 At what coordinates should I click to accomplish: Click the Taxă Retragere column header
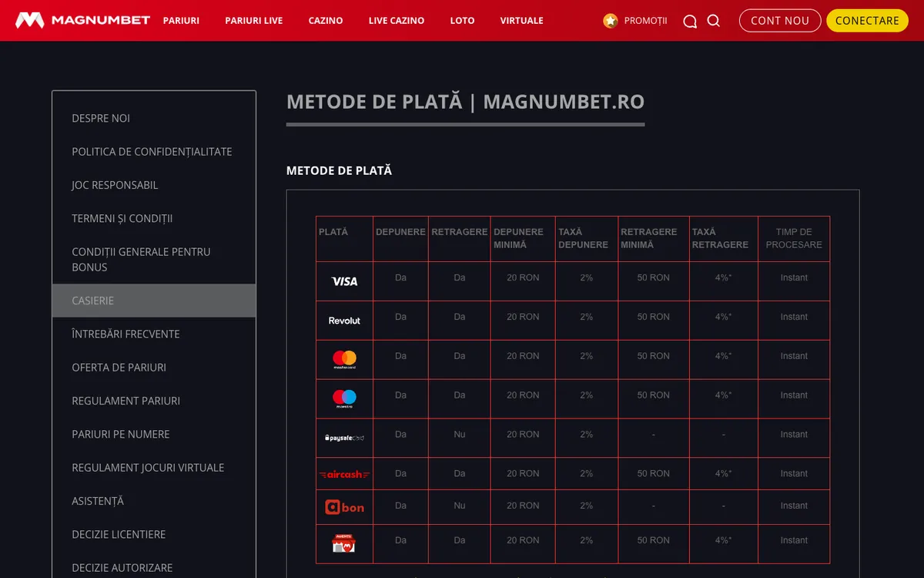720,238
